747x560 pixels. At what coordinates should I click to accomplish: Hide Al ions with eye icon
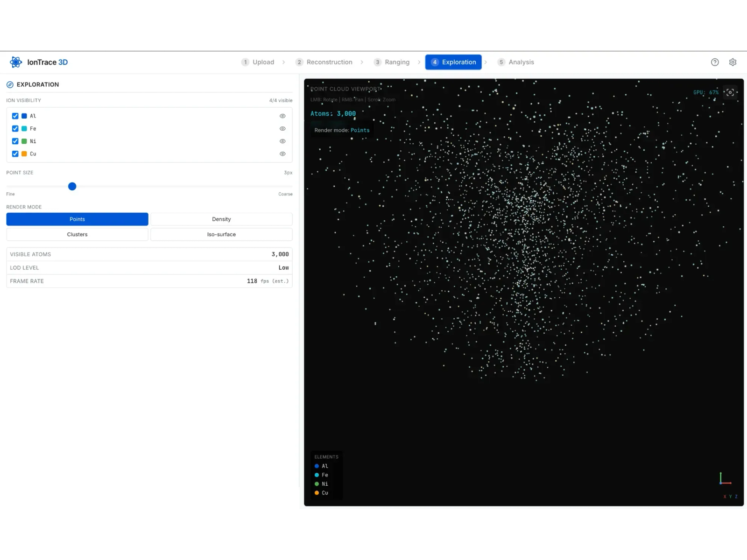pyautogui.click(x=282, y=116)
